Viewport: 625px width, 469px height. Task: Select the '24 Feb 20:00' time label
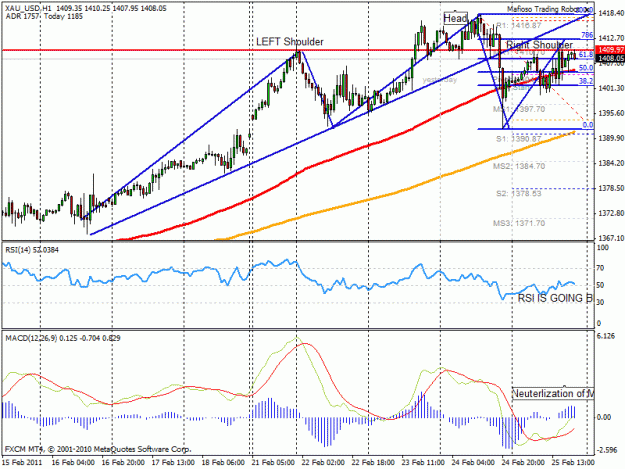click(x=523, y=463)
